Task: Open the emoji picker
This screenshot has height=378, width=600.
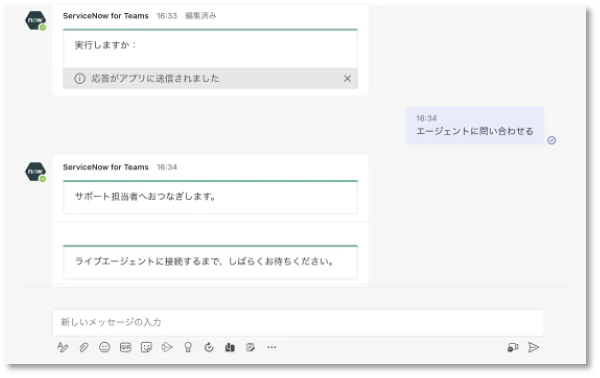Action: point(104,347)
